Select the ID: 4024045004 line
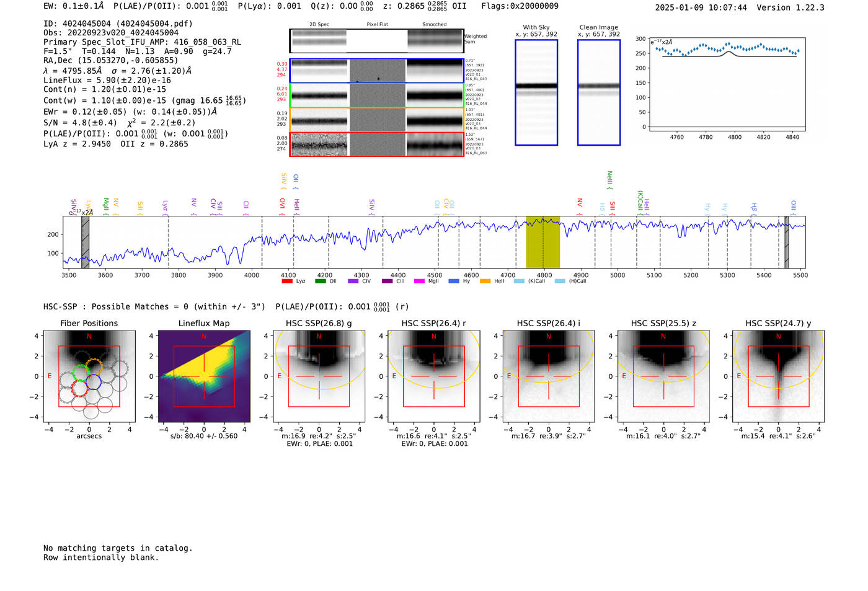Image resolution: width=868 pixels, height=591 pixels. coord(118,24)
